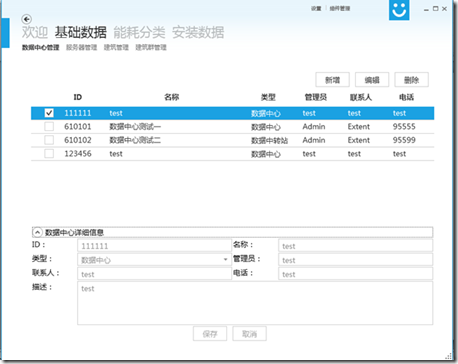458x364 pixels.
Task: Click the 描述 text area
Action: coord(255,303)
